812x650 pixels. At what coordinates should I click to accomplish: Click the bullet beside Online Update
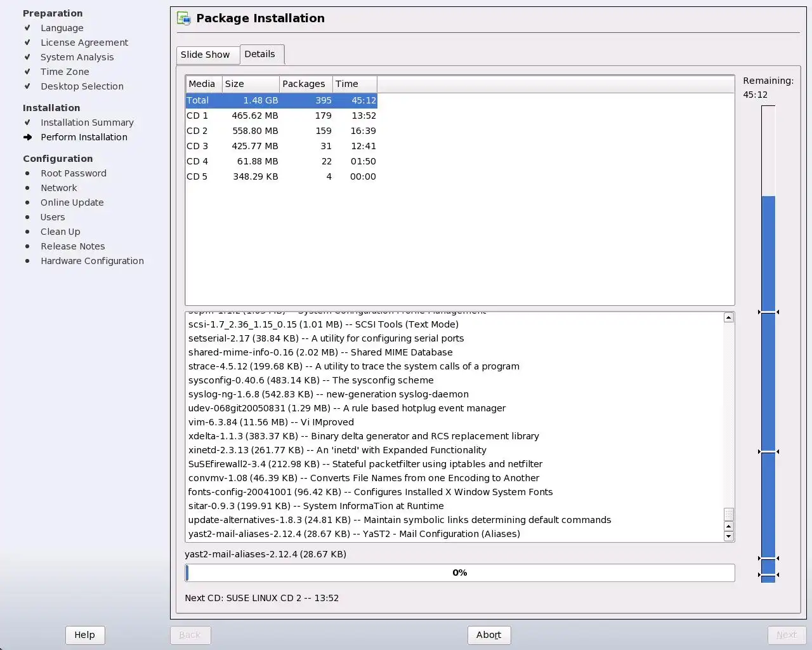pyautogui.click(x=27, y=202)
